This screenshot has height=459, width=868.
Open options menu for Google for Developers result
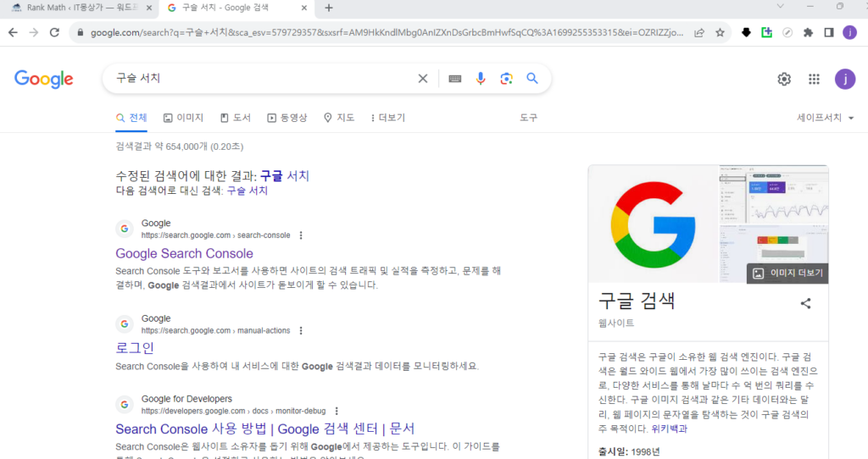click(x=337, y=411)
